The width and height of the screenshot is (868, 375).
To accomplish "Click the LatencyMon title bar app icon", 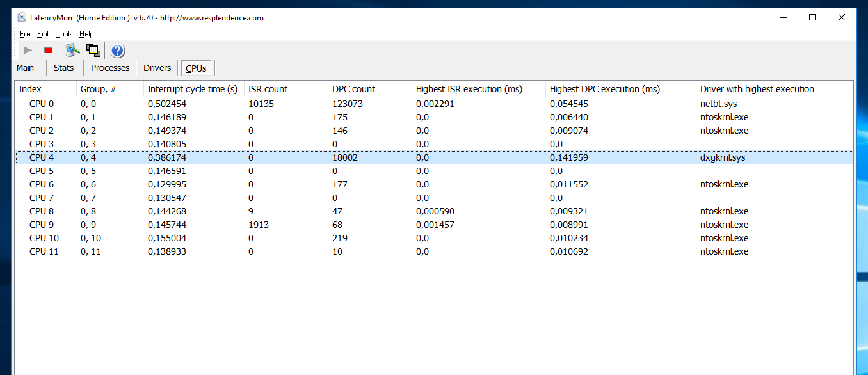I will pos(21,18).
